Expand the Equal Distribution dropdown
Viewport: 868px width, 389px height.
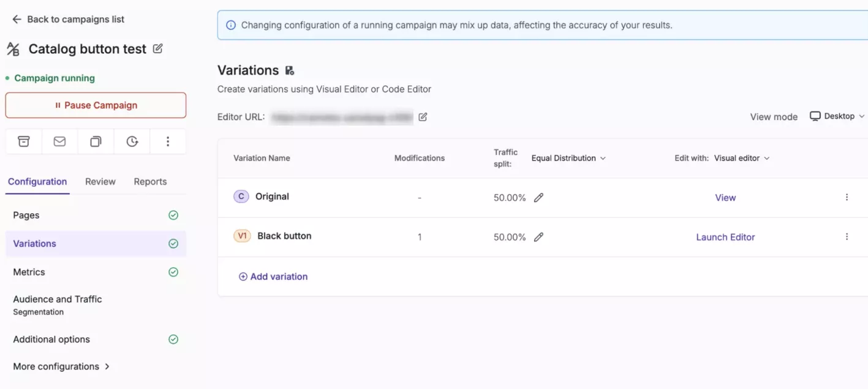(x=568, y=158)
